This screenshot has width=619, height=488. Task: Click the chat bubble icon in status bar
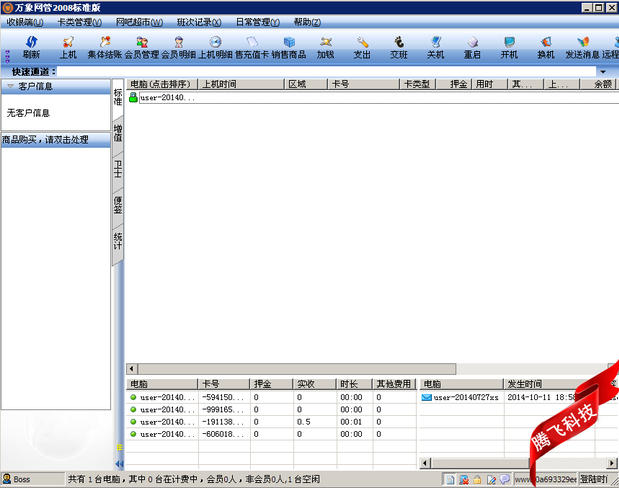[505, 479]
